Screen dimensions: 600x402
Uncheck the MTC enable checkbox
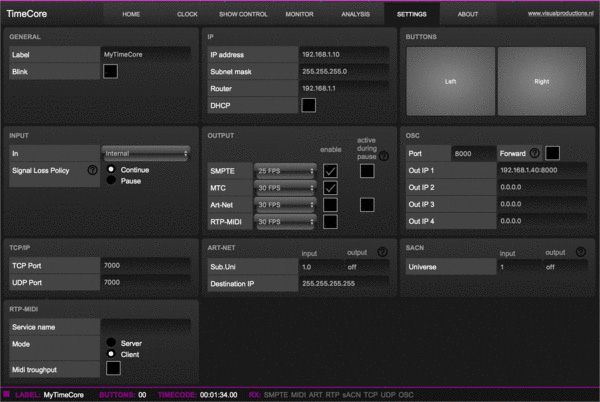point(330,188)
